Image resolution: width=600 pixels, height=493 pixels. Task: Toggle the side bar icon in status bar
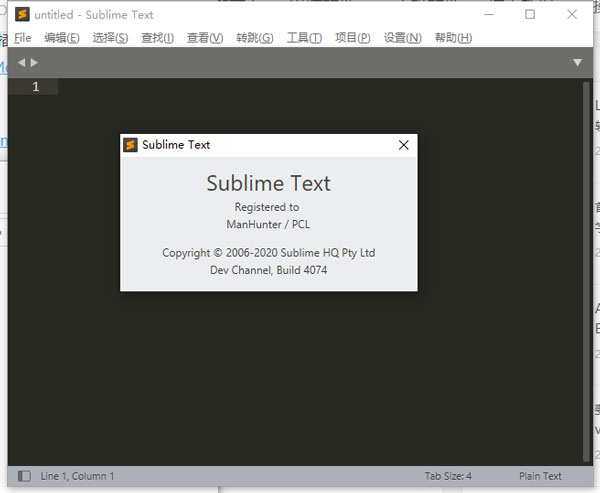tap(24, 476)
